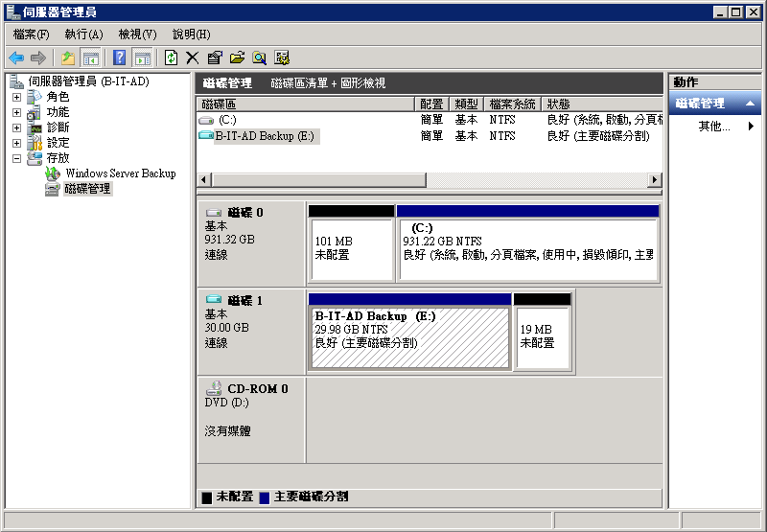Click the 磁碟 1 disk icon
The width and height of the screenshot is (767, 532).
pyautogui.click(x=213, y=299)
